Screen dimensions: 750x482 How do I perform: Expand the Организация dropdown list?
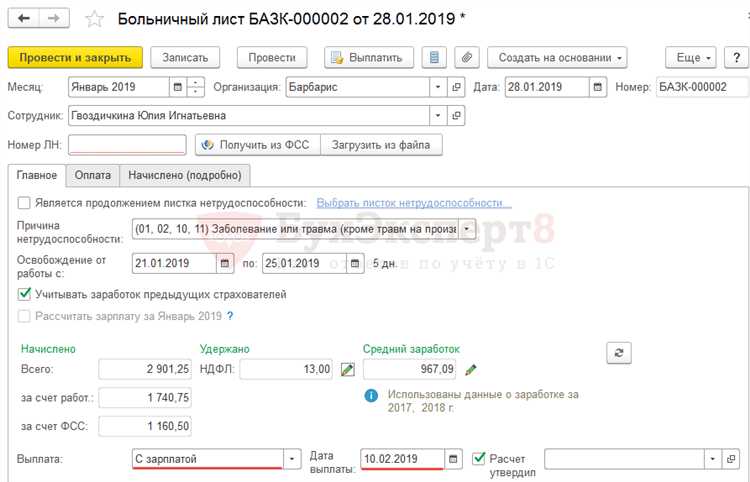[x=438, y=88]
